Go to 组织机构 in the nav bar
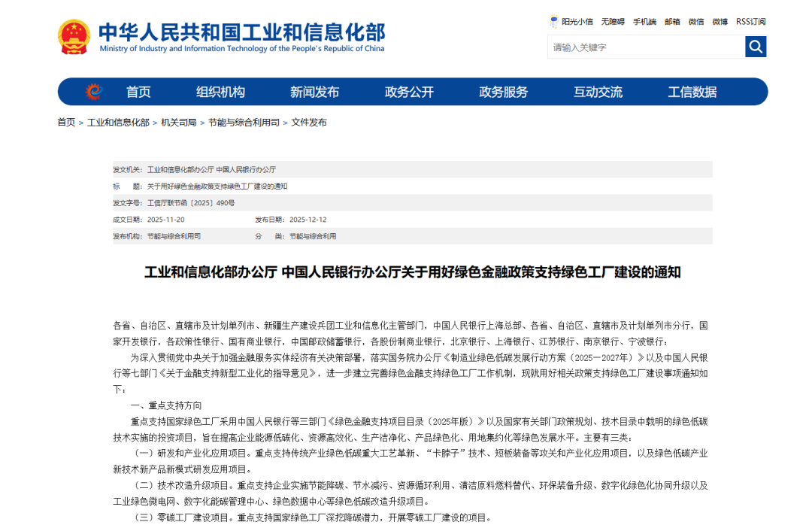This screenshot has height=528, width=812. click(220, 92)
